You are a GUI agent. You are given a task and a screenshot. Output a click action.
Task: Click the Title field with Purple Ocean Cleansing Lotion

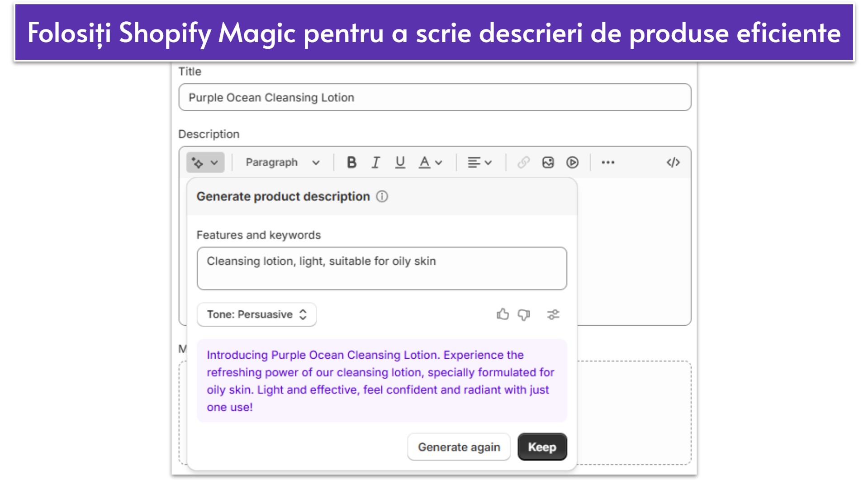[x=435, y=97]
